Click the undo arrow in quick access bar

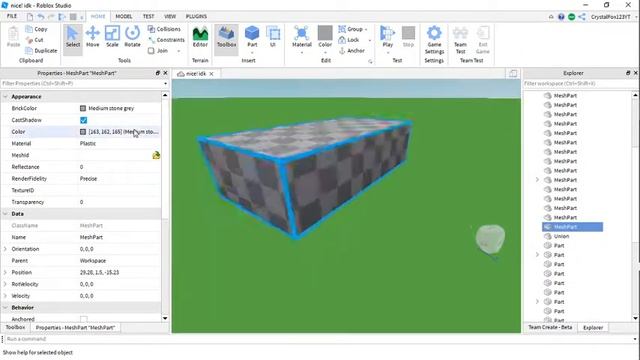pos(41,17)
